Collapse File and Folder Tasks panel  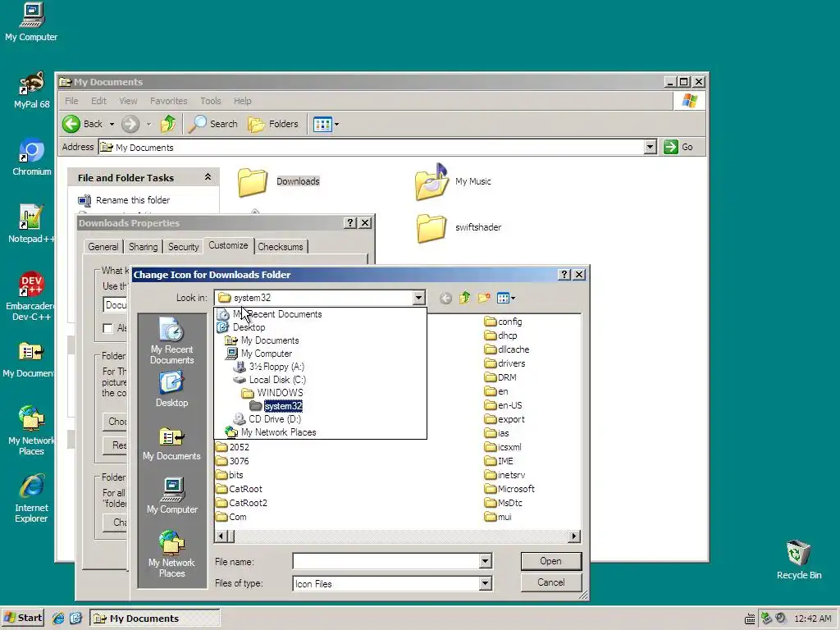pos(208,177)
